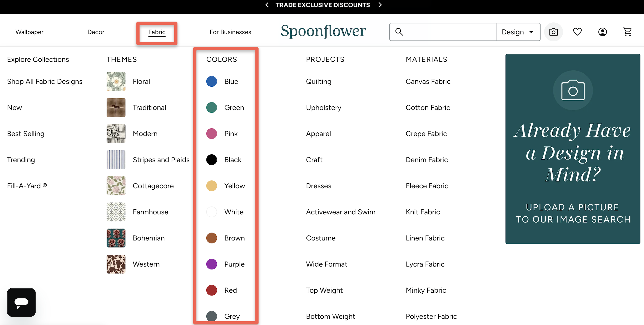Click the camera icon in upload promo
644x325 pixels.
pos(573,90)
